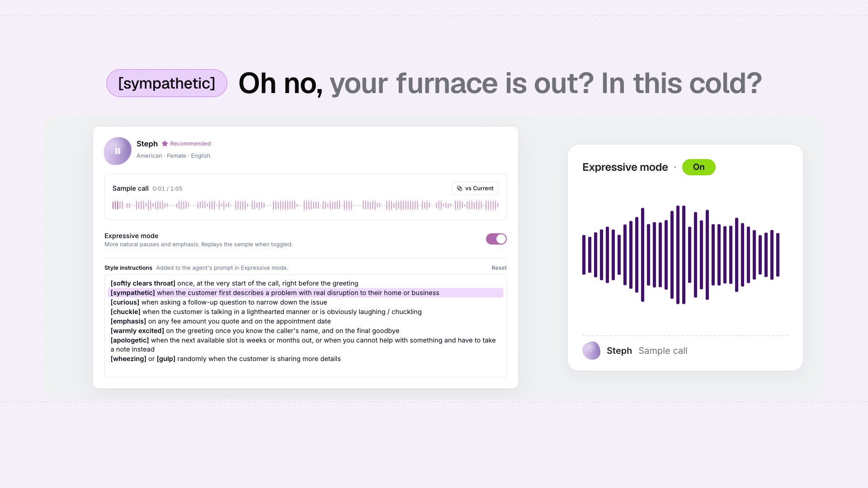Seek within the Sample call waveform
The width and height of the screenshot is (868, 488).
click(305, 205)
